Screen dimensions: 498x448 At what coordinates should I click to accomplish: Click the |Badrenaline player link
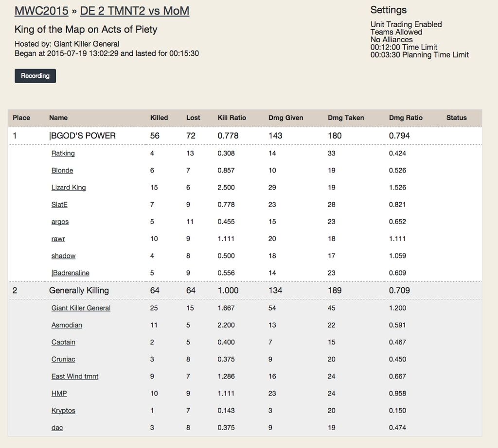click(x=70, y=273)
